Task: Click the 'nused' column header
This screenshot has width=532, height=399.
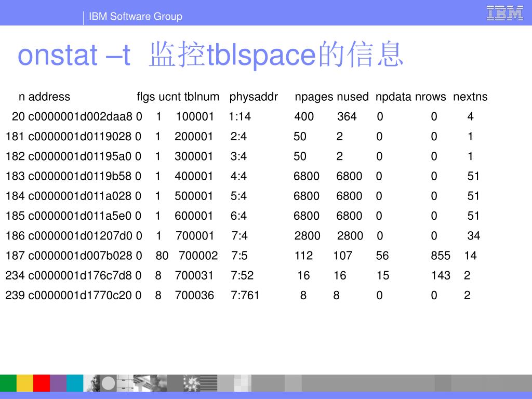Action: (x=353, y=97)
